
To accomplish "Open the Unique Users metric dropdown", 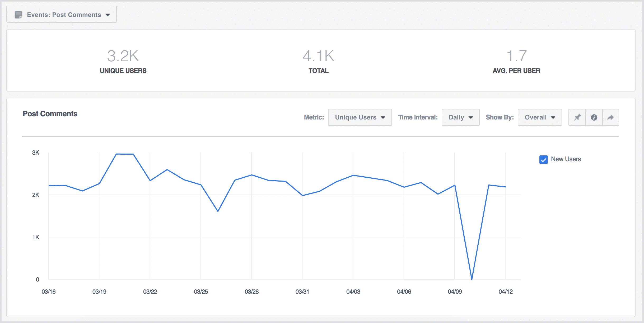I will [x=360, y=117].
